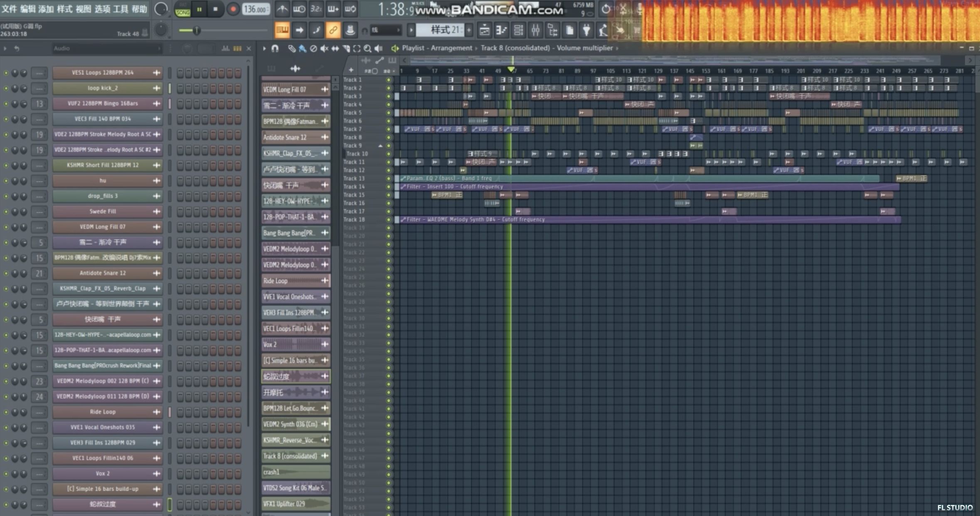Viewport: 980px width, 516px height.
Task: Open the Mixer view icon
Action: click(x=536, y=30)
